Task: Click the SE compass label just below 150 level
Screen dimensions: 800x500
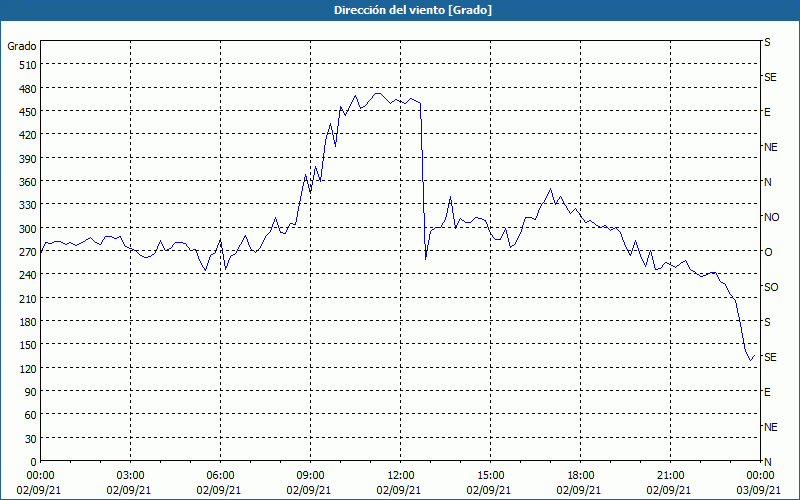Action: [x=770, y=357]
